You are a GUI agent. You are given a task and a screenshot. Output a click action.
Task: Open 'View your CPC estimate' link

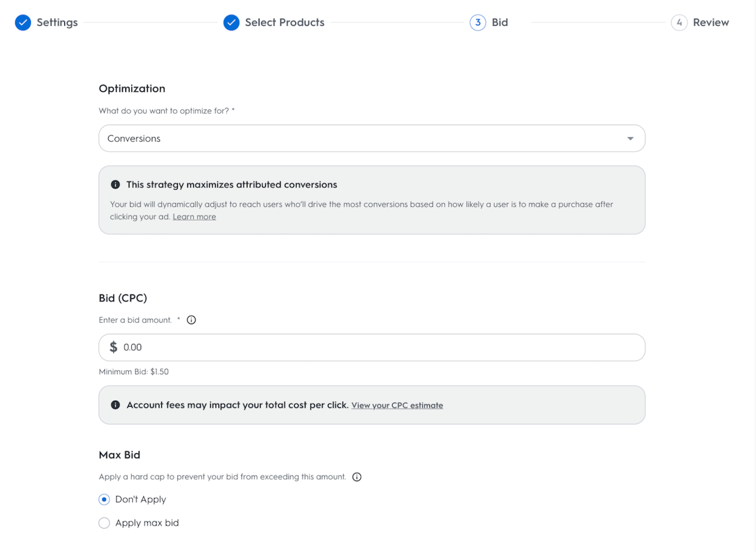397,406
